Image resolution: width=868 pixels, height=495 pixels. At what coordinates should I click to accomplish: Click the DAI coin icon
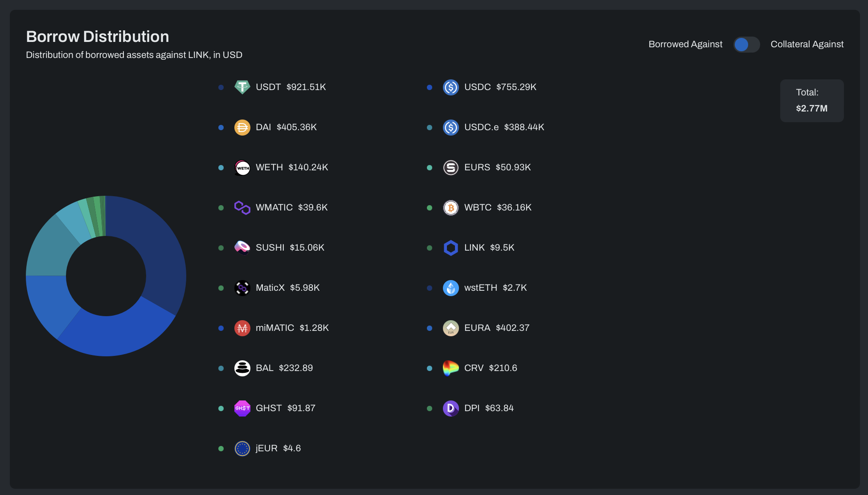click(242, 128)
